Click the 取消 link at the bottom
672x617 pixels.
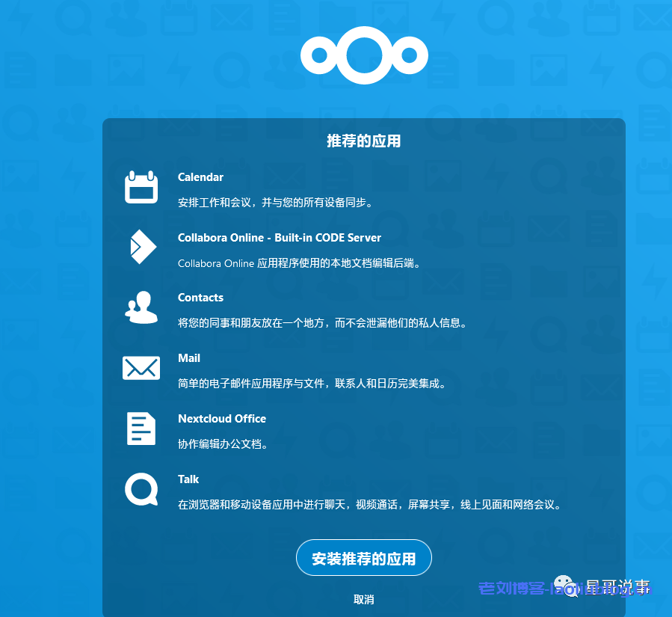[363, 599]
